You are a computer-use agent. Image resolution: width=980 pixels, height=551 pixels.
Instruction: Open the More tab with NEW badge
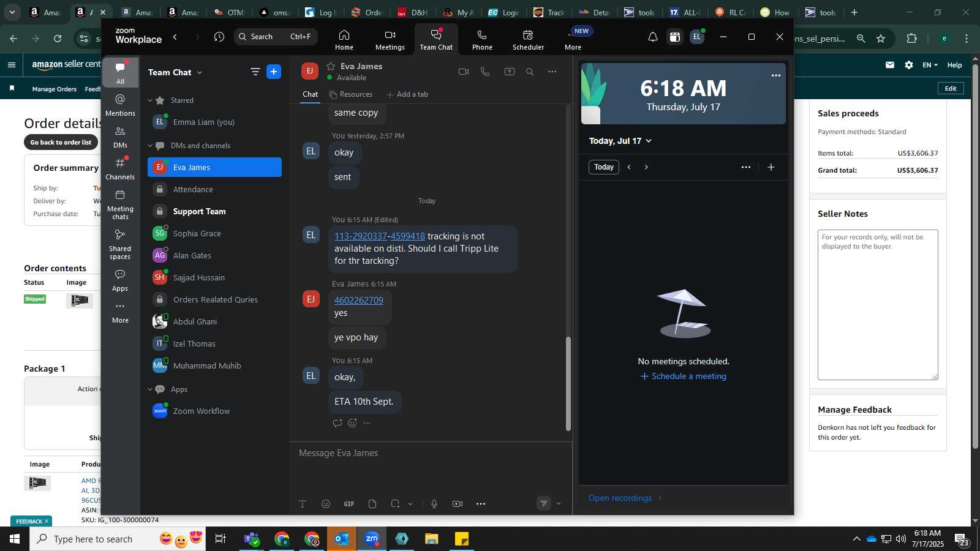(574, 40)
